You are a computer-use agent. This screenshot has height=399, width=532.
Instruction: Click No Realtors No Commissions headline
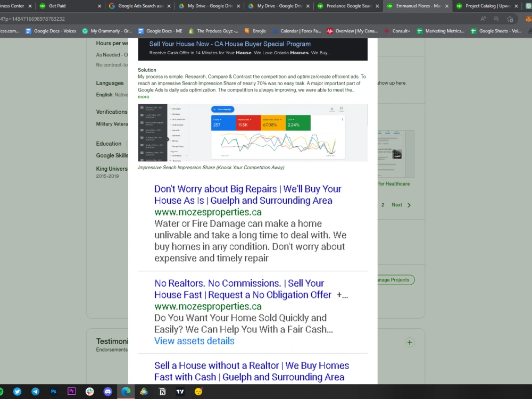tap(243, 289)
